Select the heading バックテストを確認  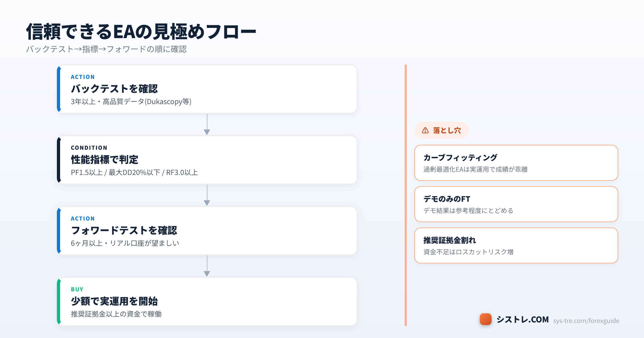[x=114, y=89]
